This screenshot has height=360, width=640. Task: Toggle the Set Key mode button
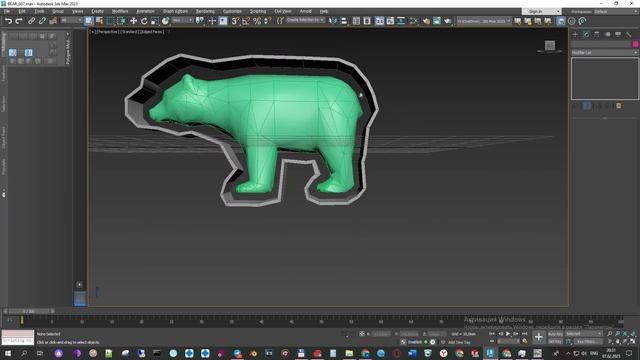[x=555, y=341]
